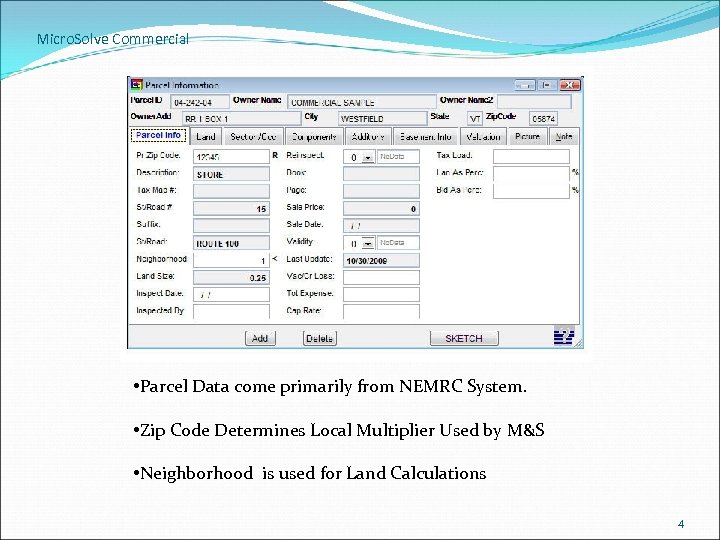Click the Owner Name field
This screenshot has height=540, width=720.
pos(362,102)
